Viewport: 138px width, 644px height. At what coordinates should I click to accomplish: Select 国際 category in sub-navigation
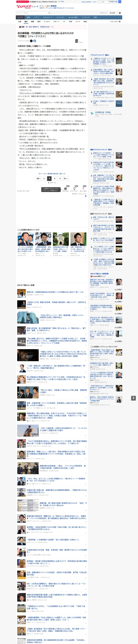(32, 21)
